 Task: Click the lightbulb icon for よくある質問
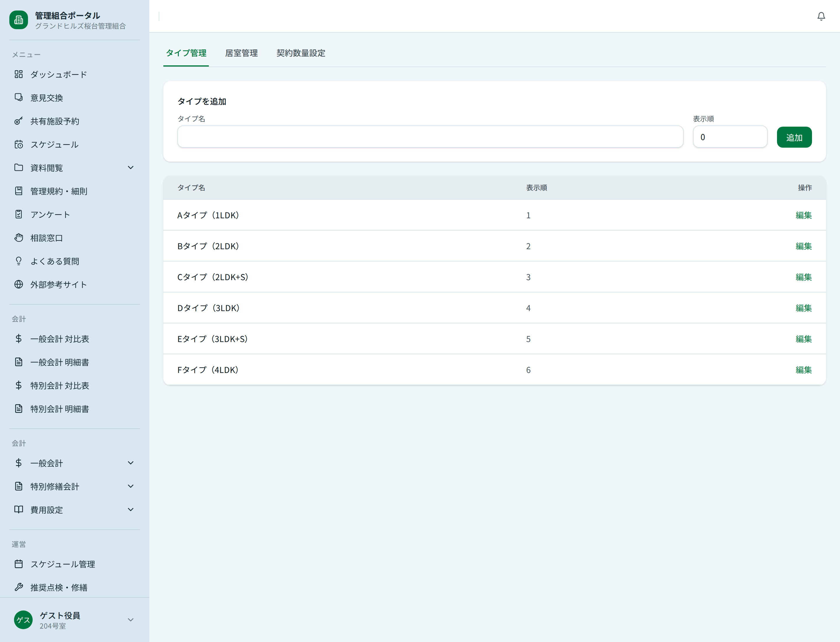(x=18, y=261)
